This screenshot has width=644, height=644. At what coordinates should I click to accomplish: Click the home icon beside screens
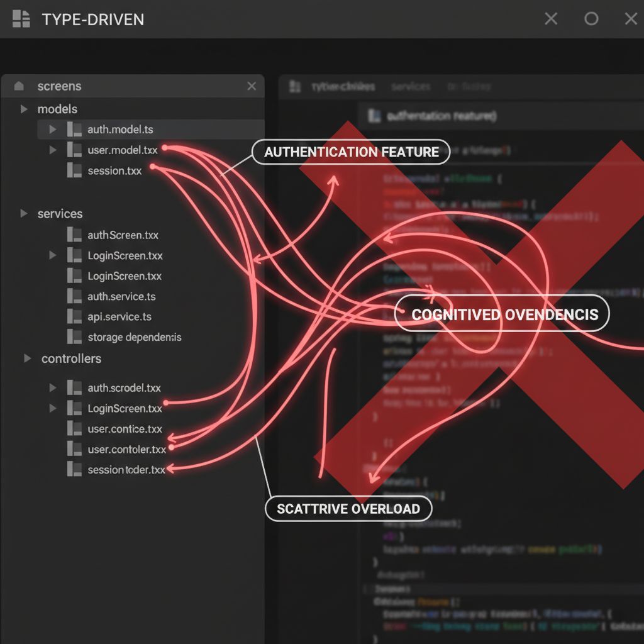pyautogui.click(x=19, y=86)
